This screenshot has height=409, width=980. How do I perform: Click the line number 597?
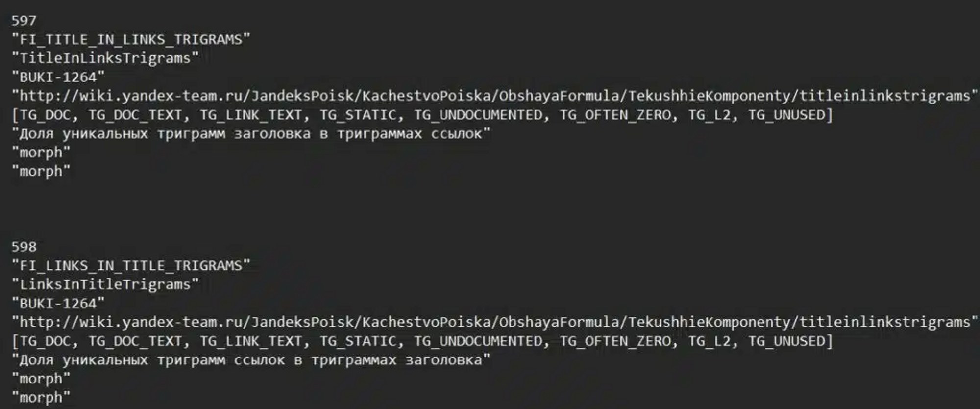pos(24,21)
